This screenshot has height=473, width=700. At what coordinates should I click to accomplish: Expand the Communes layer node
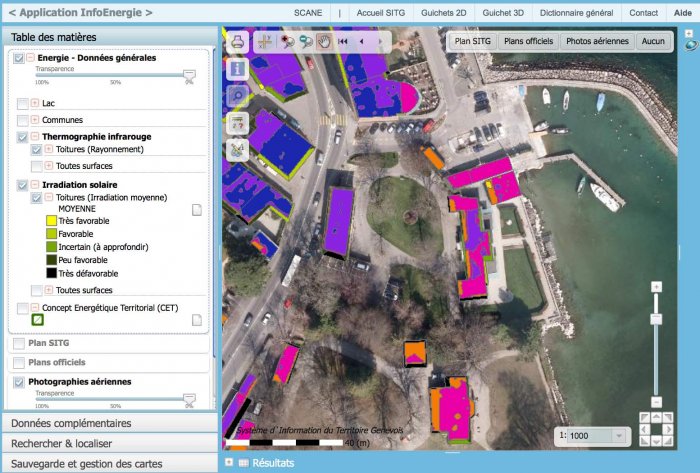[x=35, y=120]
